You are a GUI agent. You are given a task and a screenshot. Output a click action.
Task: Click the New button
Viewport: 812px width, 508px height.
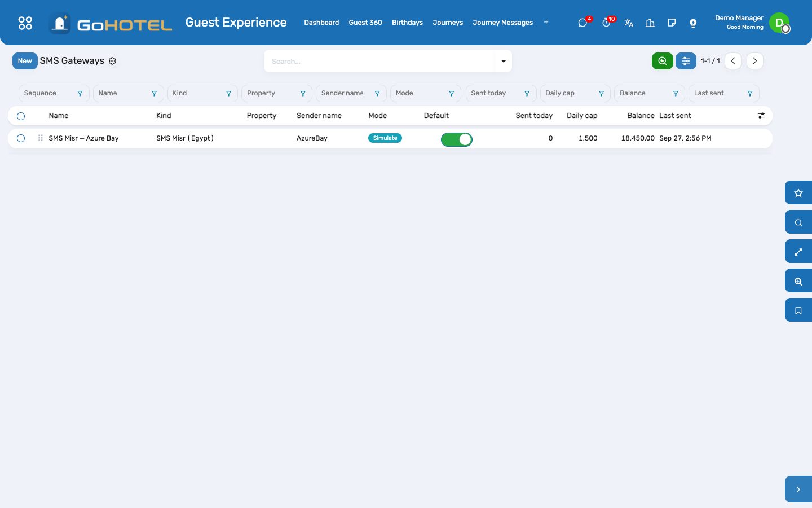click(x=25, y=61)
